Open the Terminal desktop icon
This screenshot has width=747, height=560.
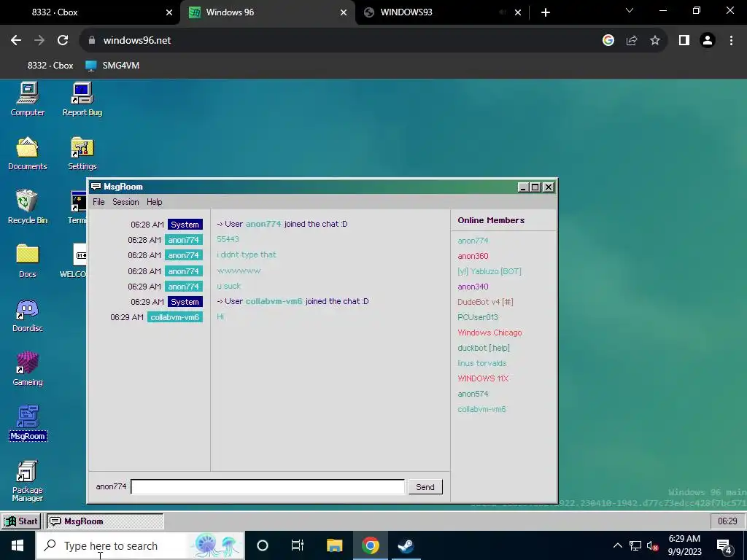point(77,207)
